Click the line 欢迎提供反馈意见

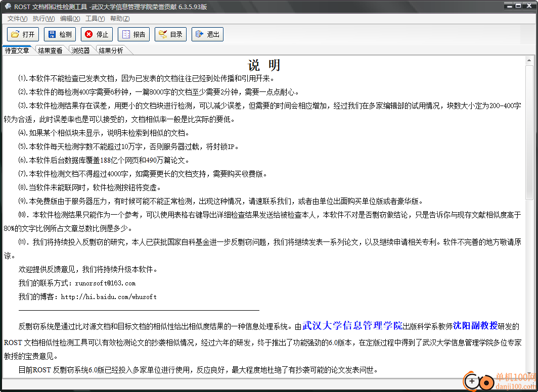point(88,270)
